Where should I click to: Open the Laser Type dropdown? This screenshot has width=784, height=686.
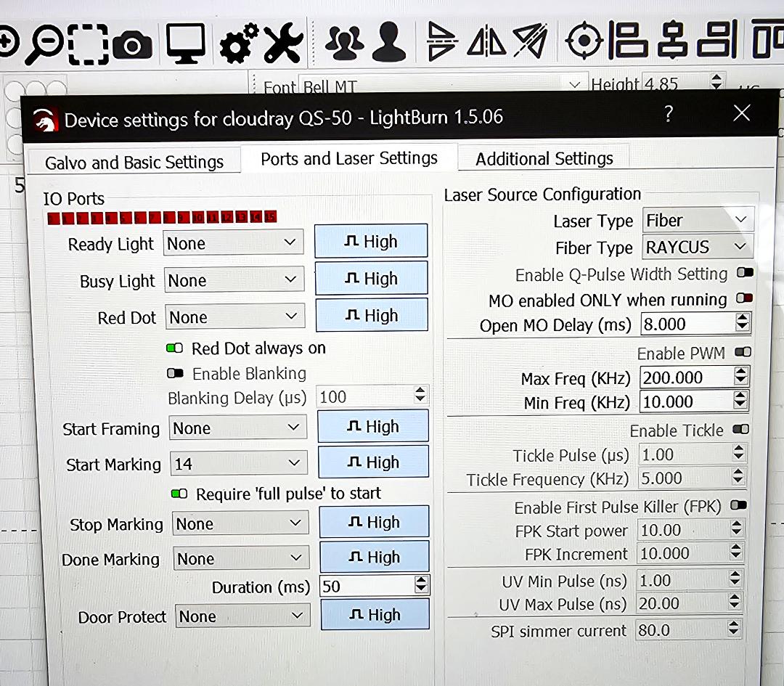click(x=698, y=220)
